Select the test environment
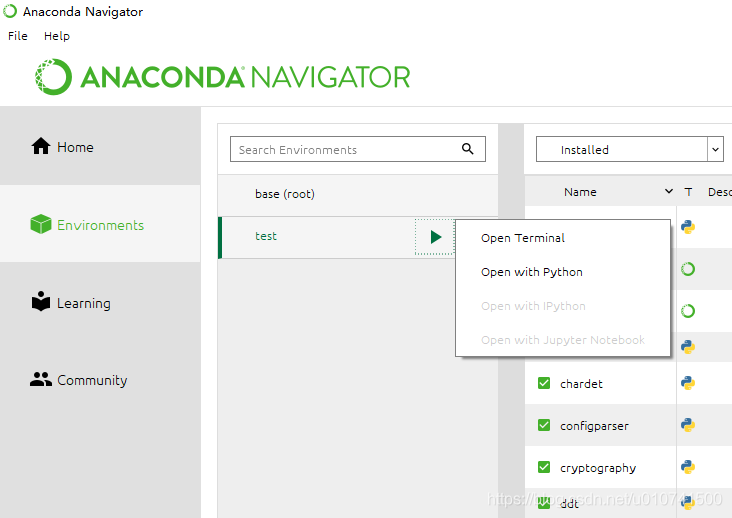This screenshot has height=518, width=732. [x=317, y=237]
